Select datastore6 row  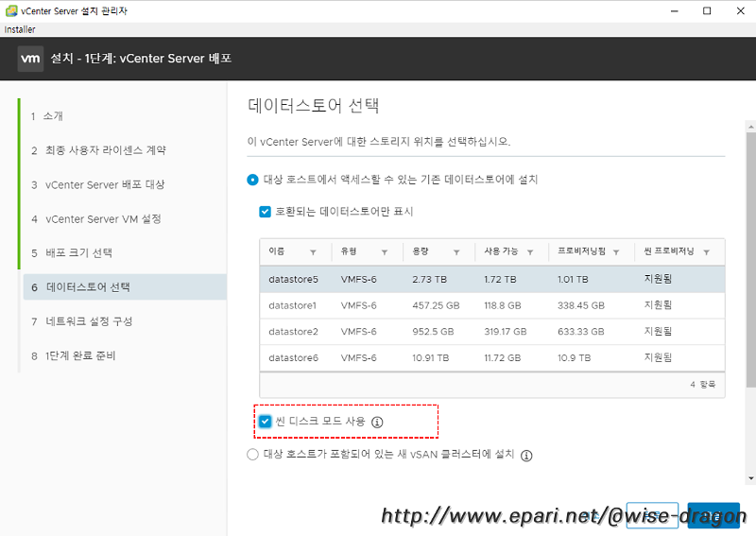point(492,358)
